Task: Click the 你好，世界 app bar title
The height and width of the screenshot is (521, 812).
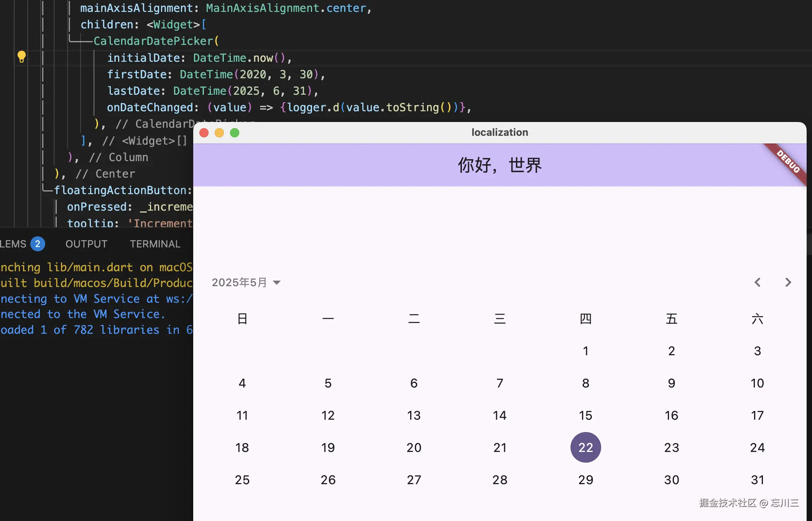Action: [500, 165]
